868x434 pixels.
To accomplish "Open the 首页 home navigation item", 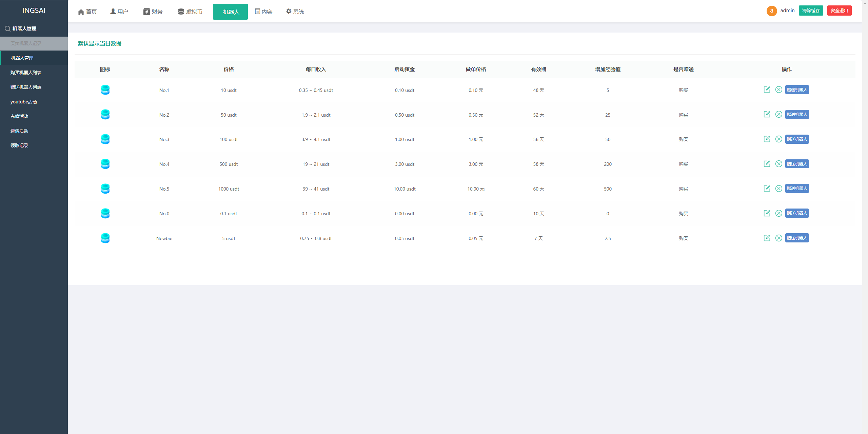I will click(87, 12).
